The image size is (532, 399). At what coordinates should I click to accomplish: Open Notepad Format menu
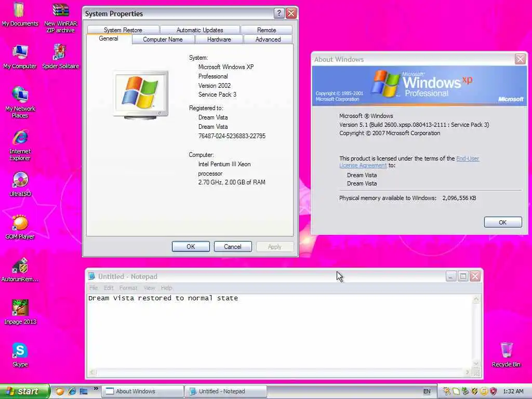[128, 288]
